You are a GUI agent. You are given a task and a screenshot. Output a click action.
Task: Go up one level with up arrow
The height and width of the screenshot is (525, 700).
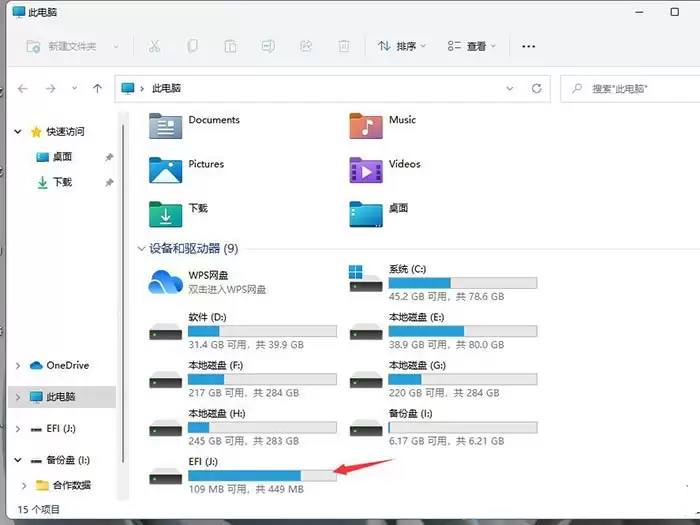pyautogui.click(x=97, y=88)
